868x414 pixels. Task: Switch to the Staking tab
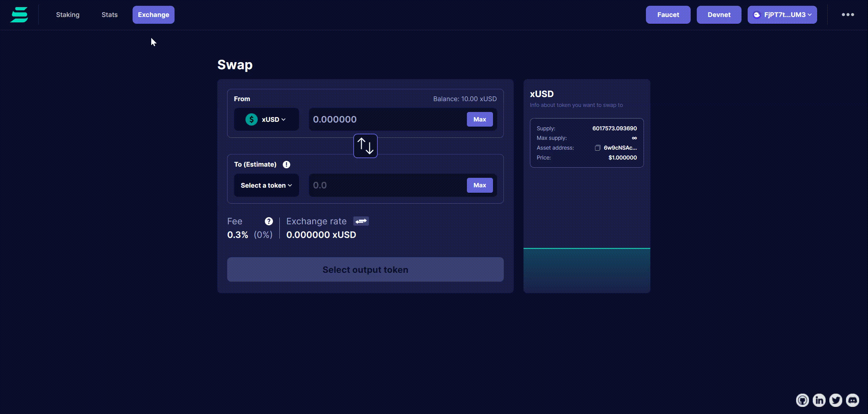click(67, 14)
